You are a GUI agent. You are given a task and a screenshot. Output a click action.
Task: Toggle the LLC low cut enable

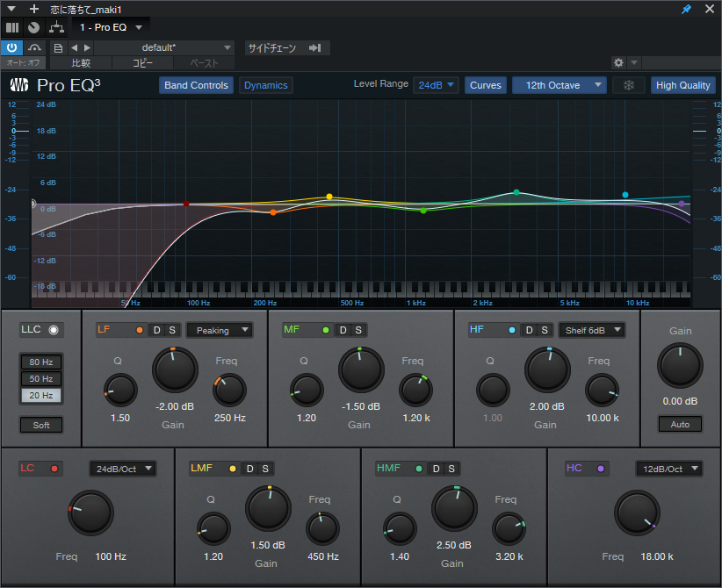[54, 330]
